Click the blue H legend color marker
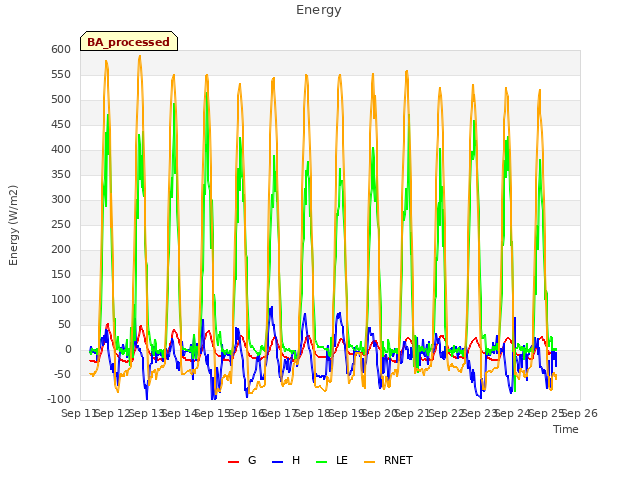 coord(277,462)
